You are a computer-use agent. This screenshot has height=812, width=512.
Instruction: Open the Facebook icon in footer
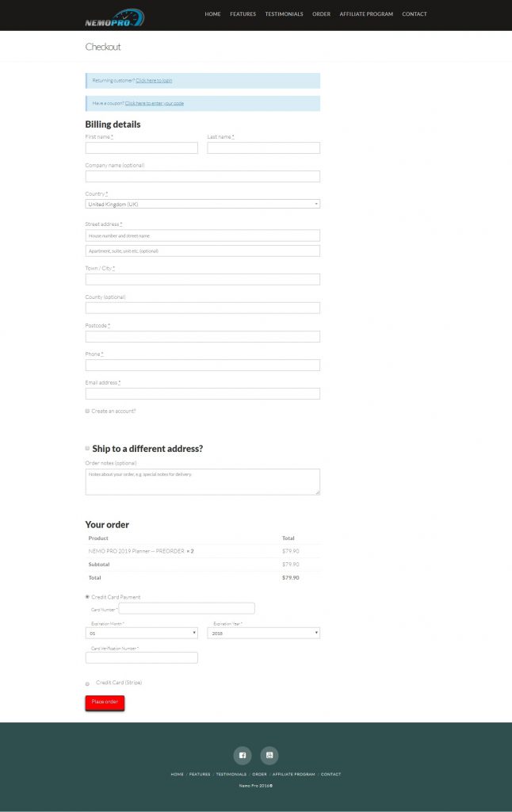click(243, 755)
